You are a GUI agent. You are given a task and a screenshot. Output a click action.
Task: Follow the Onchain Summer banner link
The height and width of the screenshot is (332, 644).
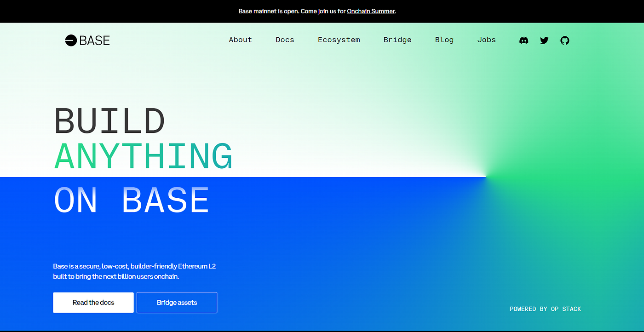coord(371,11)
